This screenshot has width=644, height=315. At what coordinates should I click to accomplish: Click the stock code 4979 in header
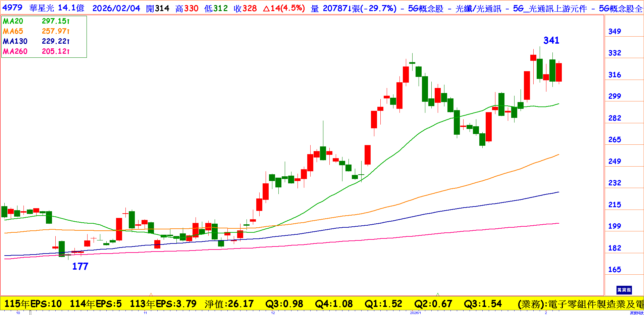coord(12,8)
